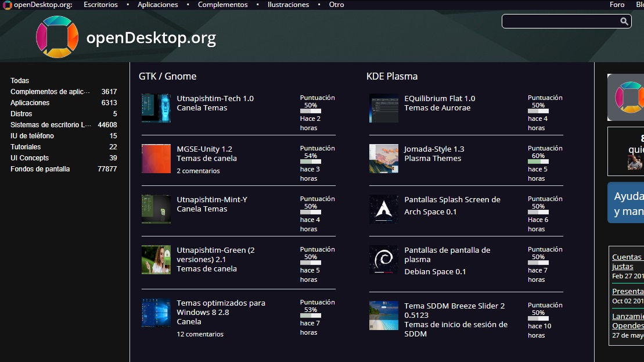Click the openDesktop logo tile in right sidebar

[625, 98]
